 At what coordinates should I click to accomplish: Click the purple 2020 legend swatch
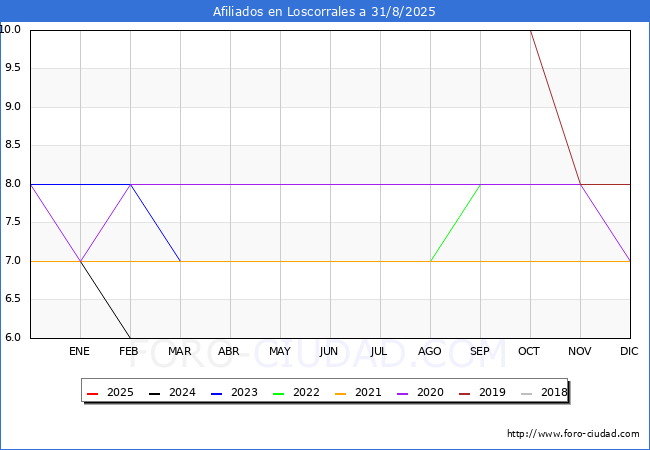(x=403, y=393)
